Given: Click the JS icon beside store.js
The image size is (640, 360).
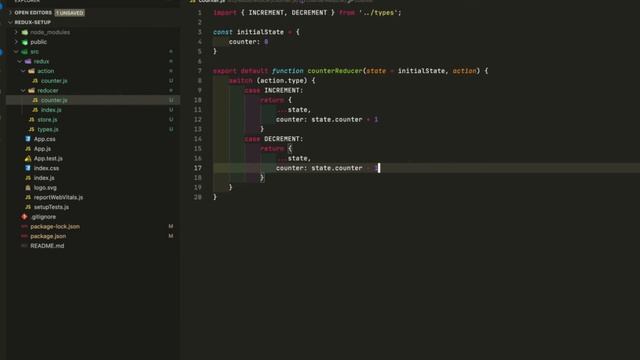Looking at the screenshot, I should (31, 120).
